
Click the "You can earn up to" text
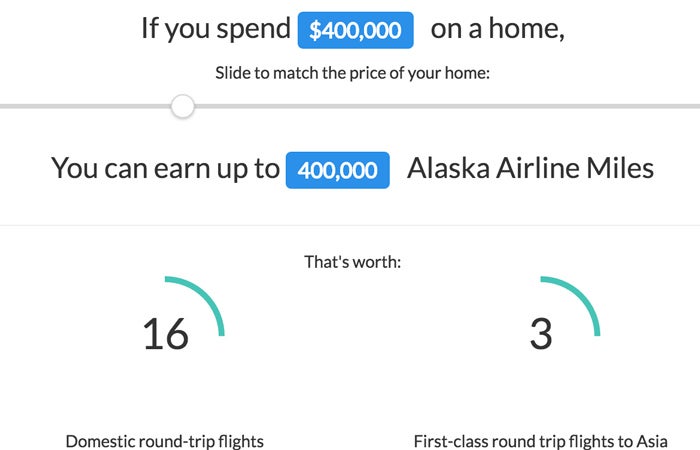165,169
